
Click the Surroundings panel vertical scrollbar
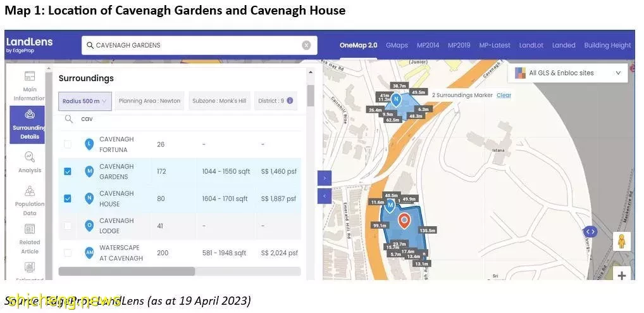311,96
